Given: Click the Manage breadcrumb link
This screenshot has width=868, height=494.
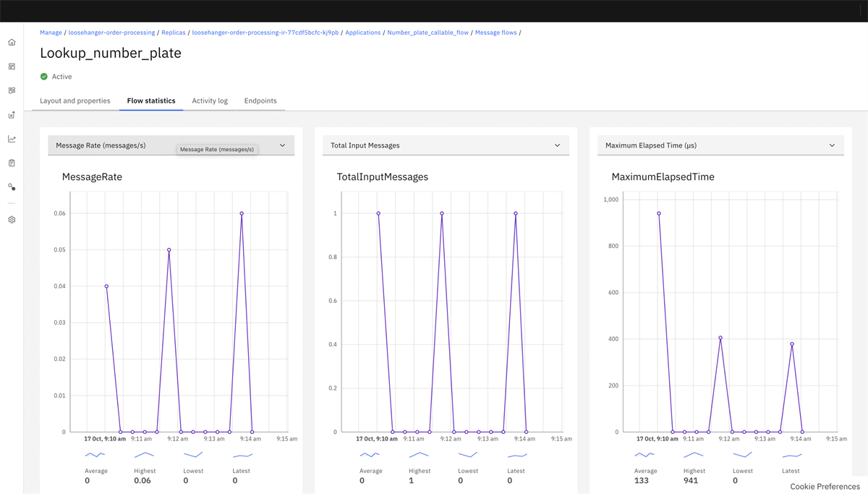Looking at the screenshot, I should click(51, 32).
